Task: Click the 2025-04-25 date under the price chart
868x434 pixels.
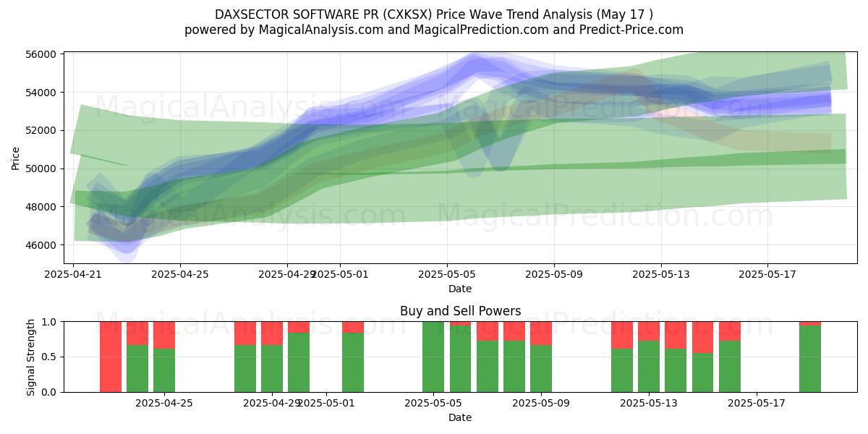Action: click(180, 275)
